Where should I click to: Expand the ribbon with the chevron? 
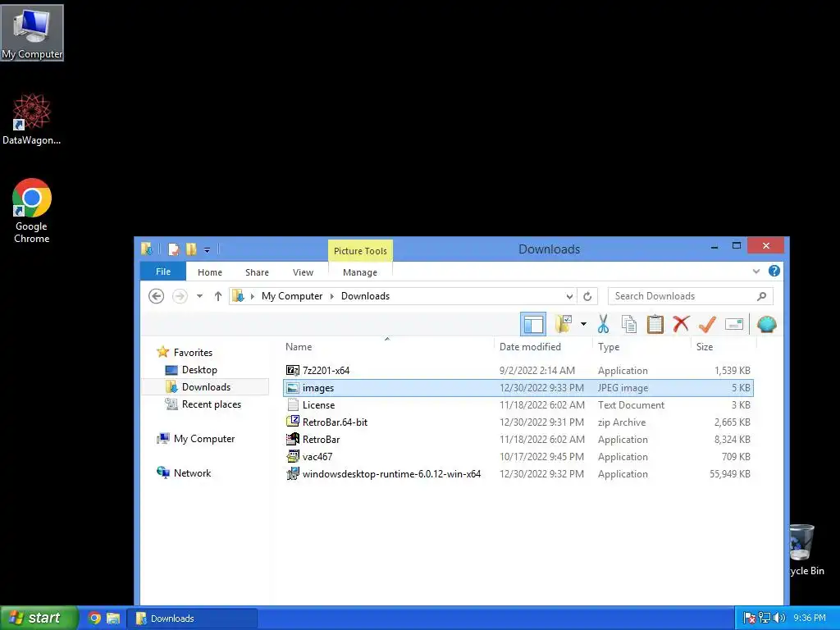point(756,271)
